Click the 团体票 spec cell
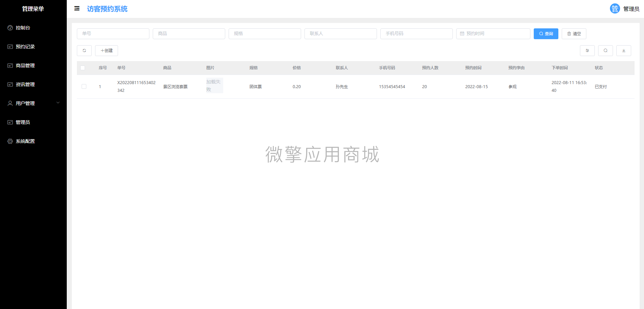The width and height of the screenshot is (644, 309). click(256, 87)
